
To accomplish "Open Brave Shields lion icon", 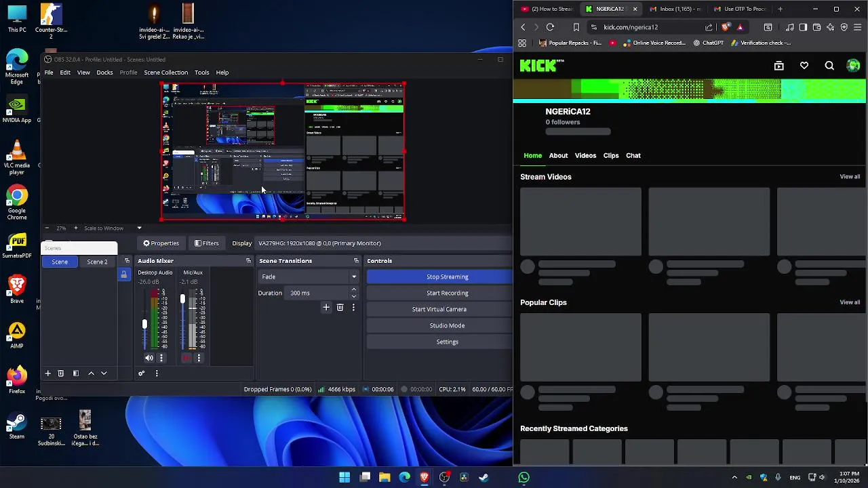I will (x=726, y=27).
